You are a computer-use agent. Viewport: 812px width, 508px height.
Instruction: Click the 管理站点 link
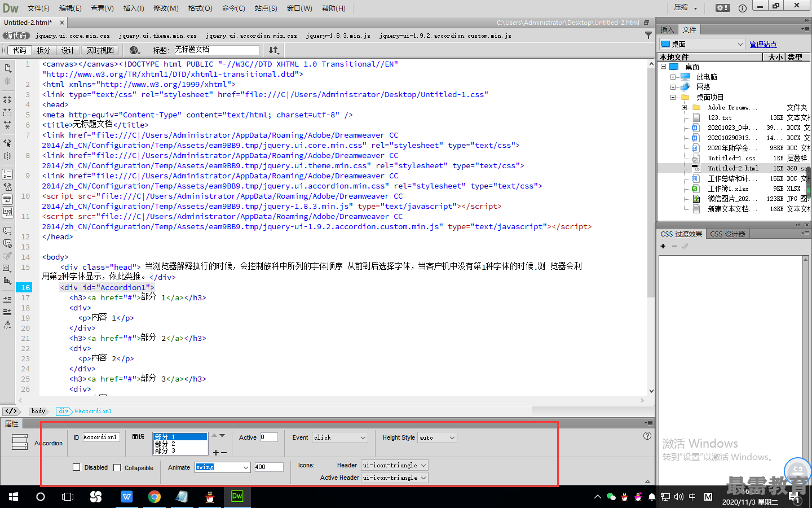coord(763,44)
